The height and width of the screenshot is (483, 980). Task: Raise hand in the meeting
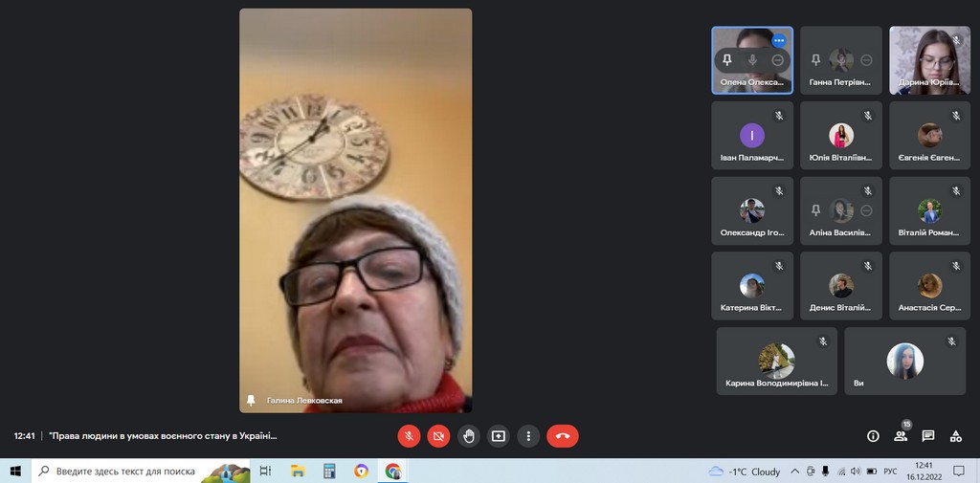pos(468,436)
